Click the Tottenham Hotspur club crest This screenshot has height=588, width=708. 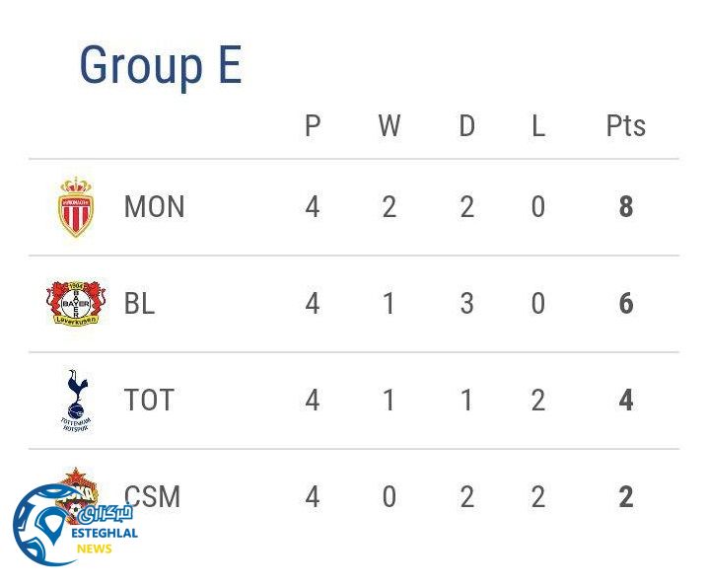(x=75, y=400)
